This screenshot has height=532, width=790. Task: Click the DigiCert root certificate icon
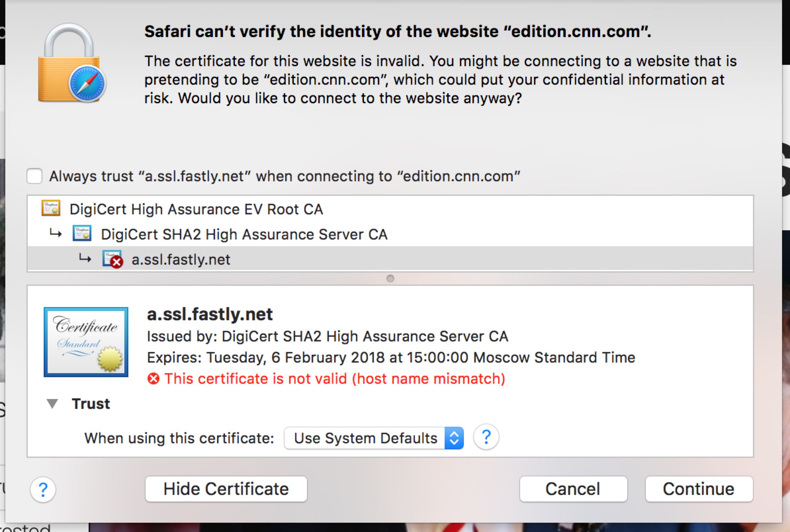[x=51, y=208]
